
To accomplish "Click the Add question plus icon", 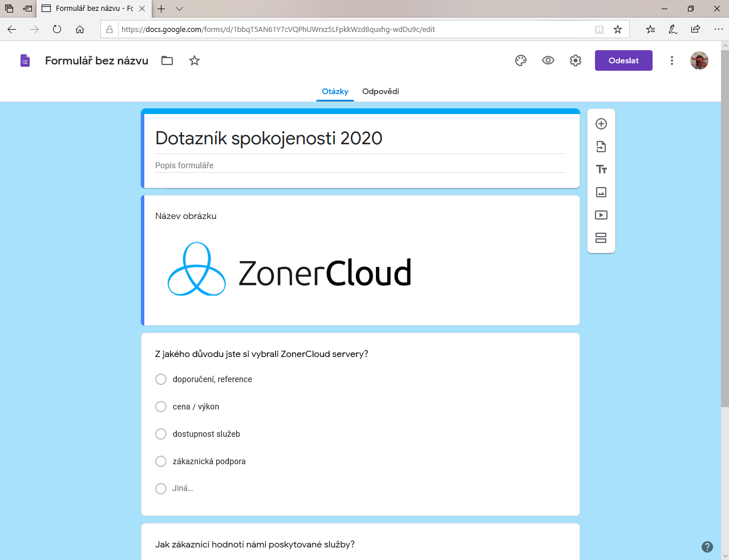I will point(601,124).
